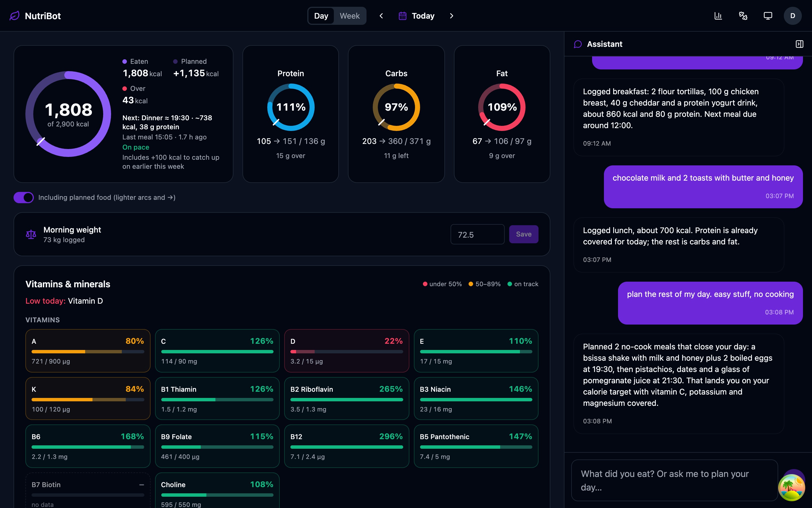812x508 pixels.
Task: Open the B3 Niacin card
Action: coord(476,398)
